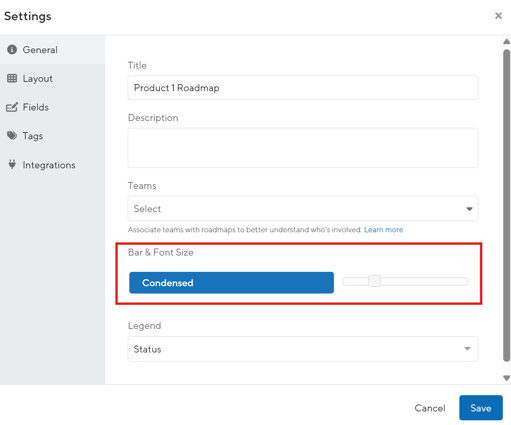Click the scrollbar down arrow
Image resolution: width=511 pixels, height=425 pixels.
click(x=506, y=378)
